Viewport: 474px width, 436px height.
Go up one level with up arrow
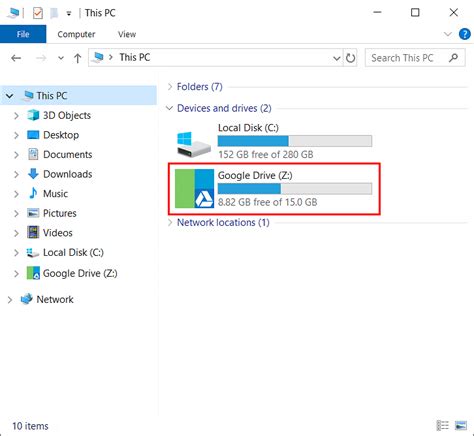(x=77, y=58)
